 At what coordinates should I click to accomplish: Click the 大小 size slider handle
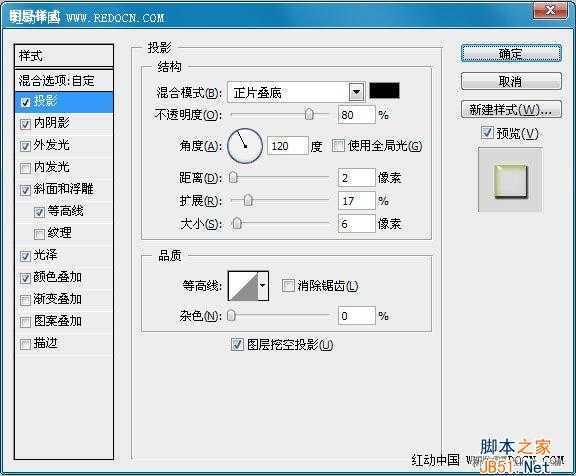[x=237, y=223]
